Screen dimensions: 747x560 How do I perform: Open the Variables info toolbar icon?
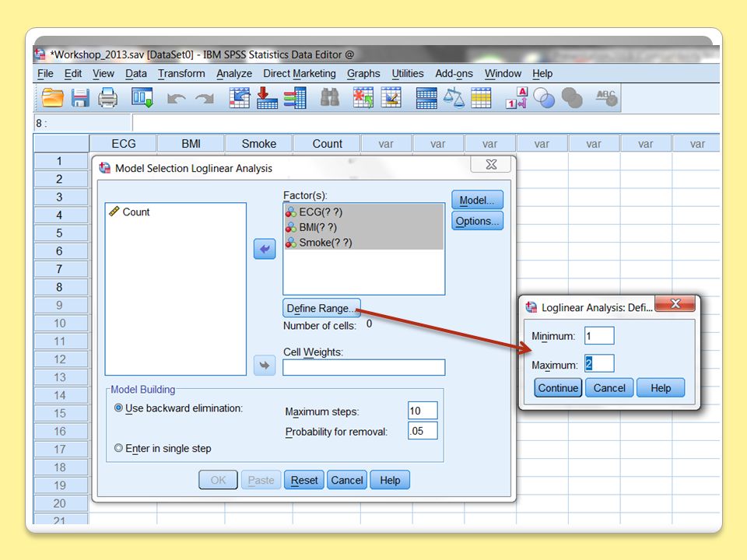point(295,98)
